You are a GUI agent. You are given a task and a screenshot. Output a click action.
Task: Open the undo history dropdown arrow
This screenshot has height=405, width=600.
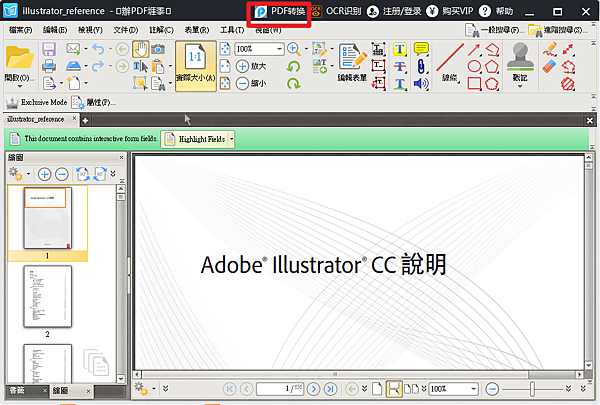point(110,49)
